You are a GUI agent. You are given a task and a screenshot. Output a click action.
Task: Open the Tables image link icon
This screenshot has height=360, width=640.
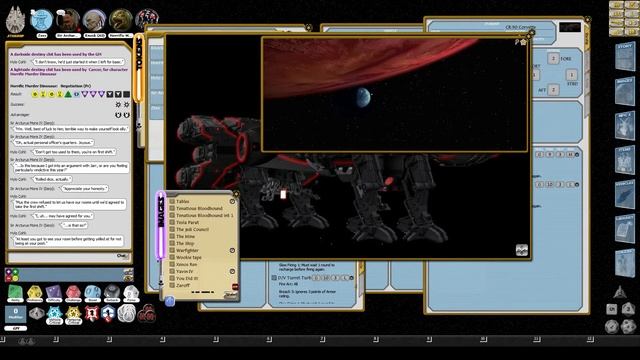coord(172,201)
